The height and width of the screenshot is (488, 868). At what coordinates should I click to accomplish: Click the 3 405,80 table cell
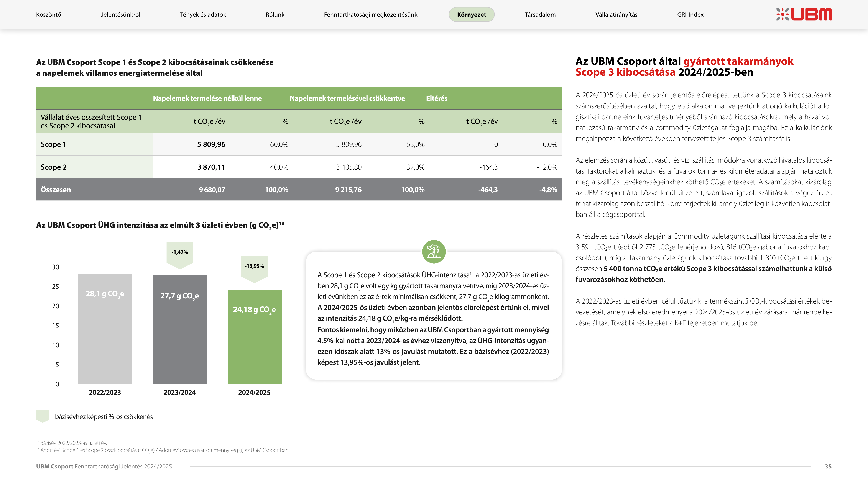coord(349,167)
